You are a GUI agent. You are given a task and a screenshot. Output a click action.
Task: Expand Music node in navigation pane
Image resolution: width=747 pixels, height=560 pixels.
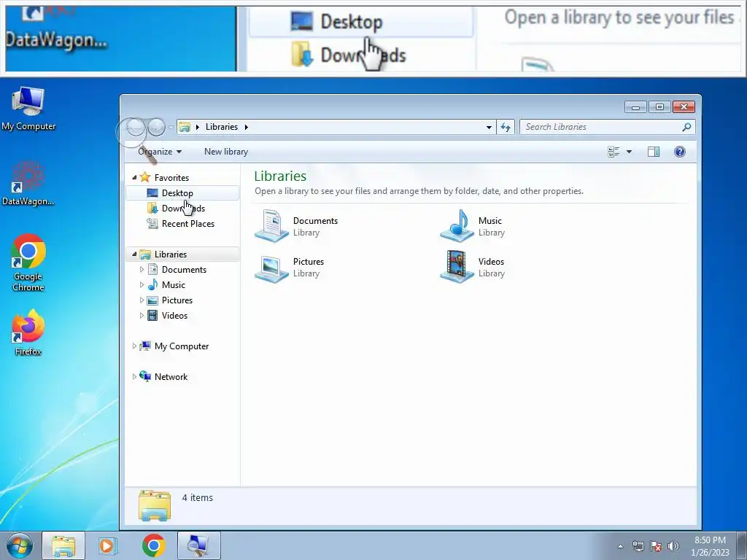coord(142,285)
